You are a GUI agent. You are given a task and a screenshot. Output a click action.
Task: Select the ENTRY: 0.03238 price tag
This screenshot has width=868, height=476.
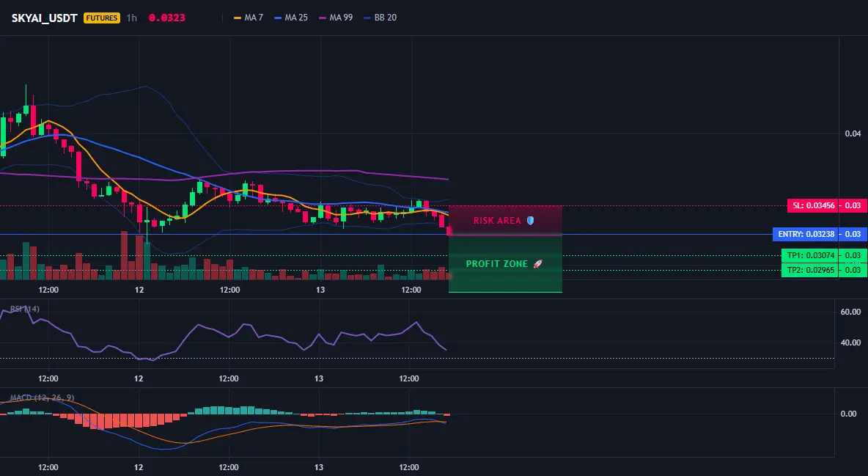click(x=806, y=235)
